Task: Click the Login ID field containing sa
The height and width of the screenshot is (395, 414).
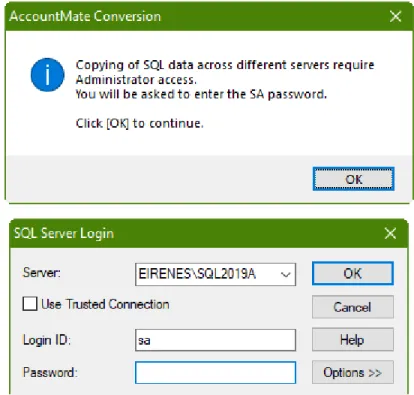Action: 215,340
